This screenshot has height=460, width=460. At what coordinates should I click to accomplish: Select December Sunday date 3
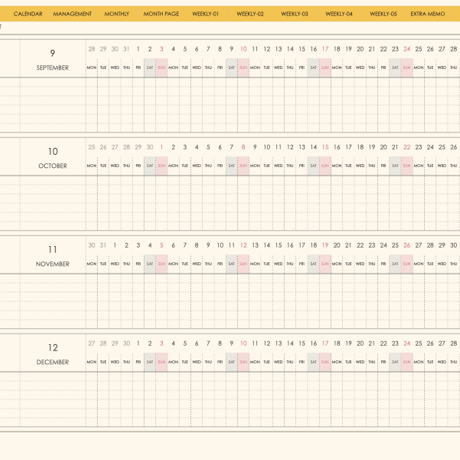click(x=162, y=343)
